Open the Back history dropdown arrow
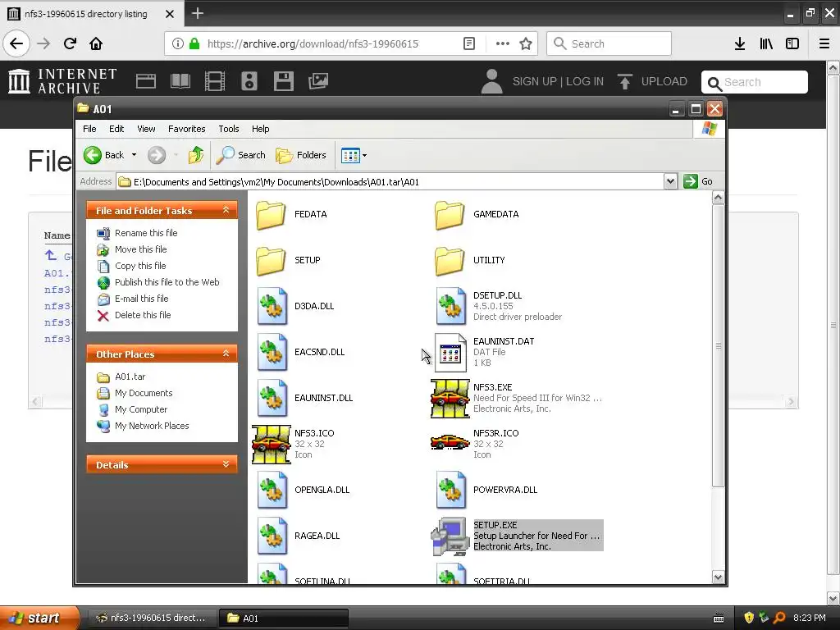 pos(134,155)
